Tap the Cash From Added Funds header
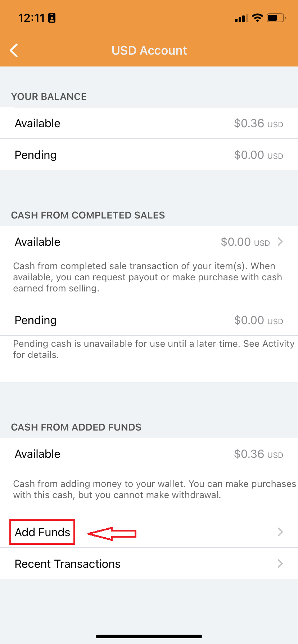 click(x=76, y=427)
